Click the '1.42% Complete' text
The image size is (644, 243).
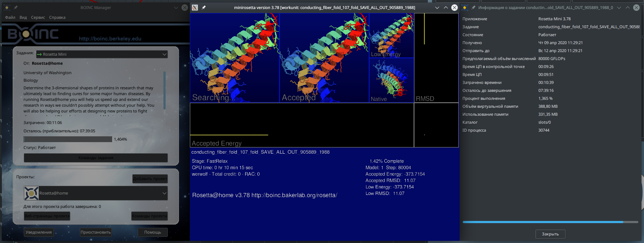pos(387,161)
